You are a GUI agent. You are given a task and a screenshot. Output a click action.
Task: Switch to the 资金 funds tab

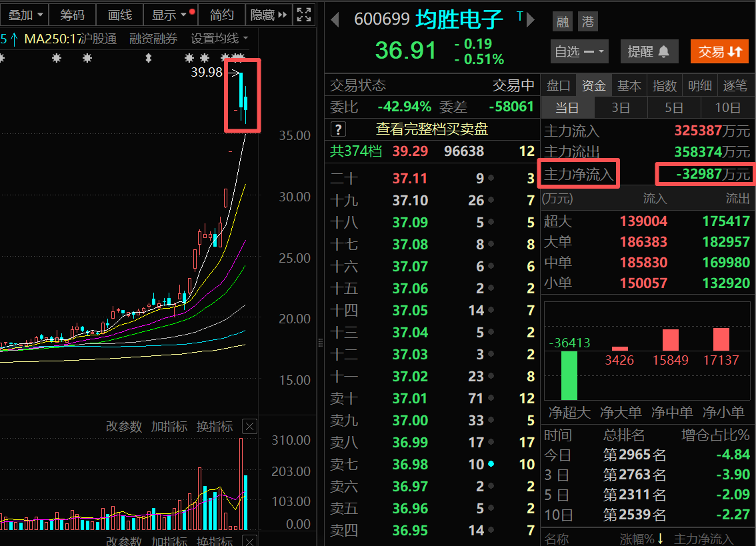[x=594, y=86]
